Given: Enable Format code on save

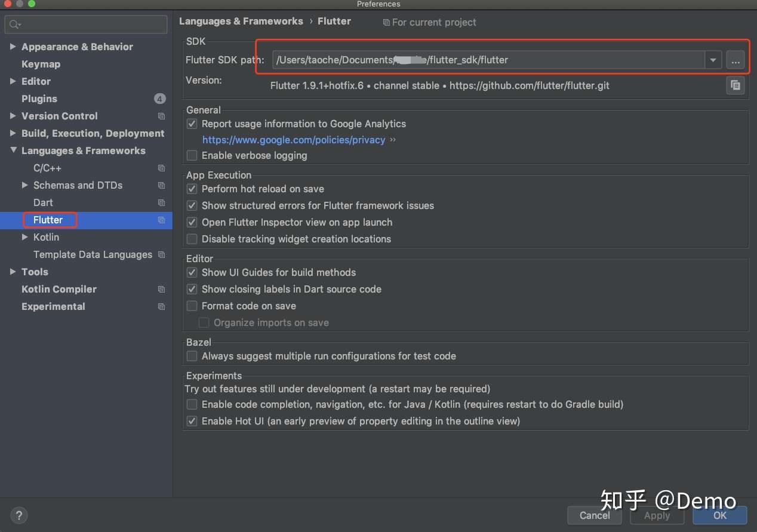Looking at the screenshot, I should tap(192, 306).
